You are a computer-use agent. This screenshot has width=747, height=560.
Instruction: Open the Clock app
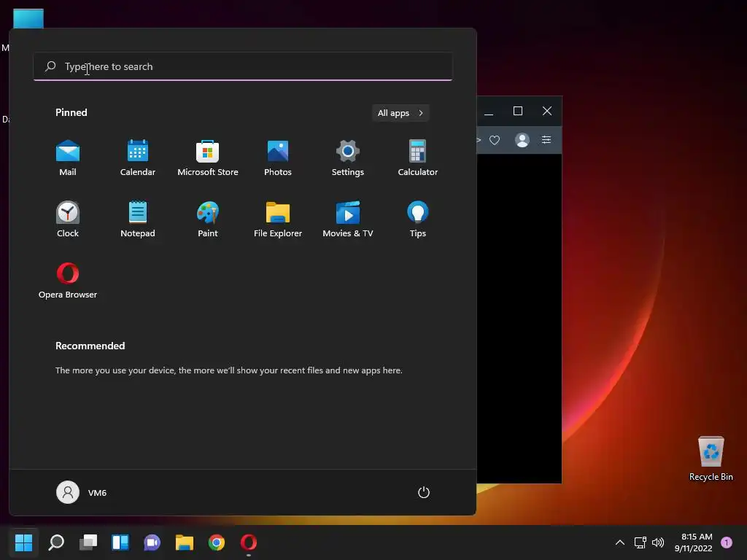[68, 219]
